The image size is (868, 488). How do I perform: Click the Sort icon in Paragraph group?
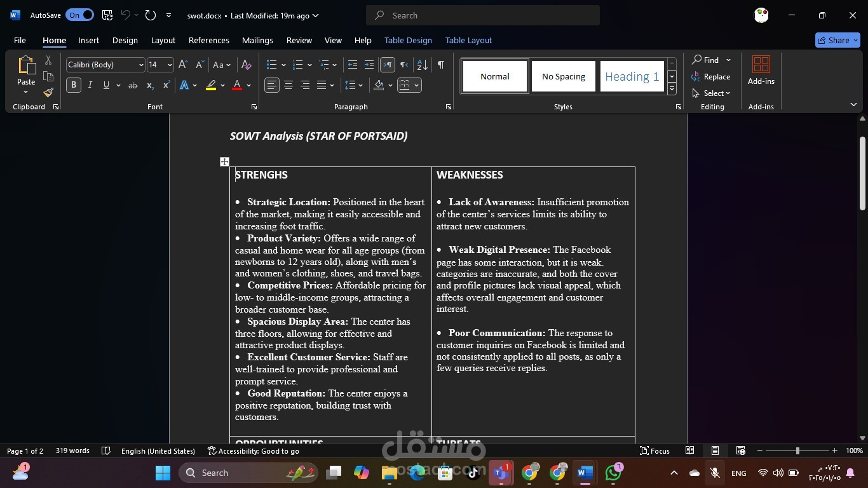coord(421,65)
